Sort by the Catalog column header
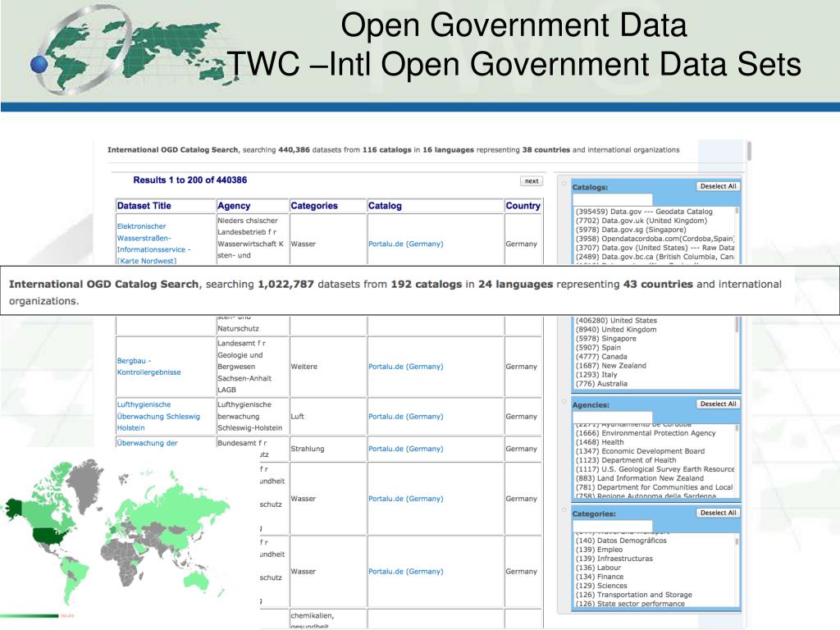 point(385,206)
